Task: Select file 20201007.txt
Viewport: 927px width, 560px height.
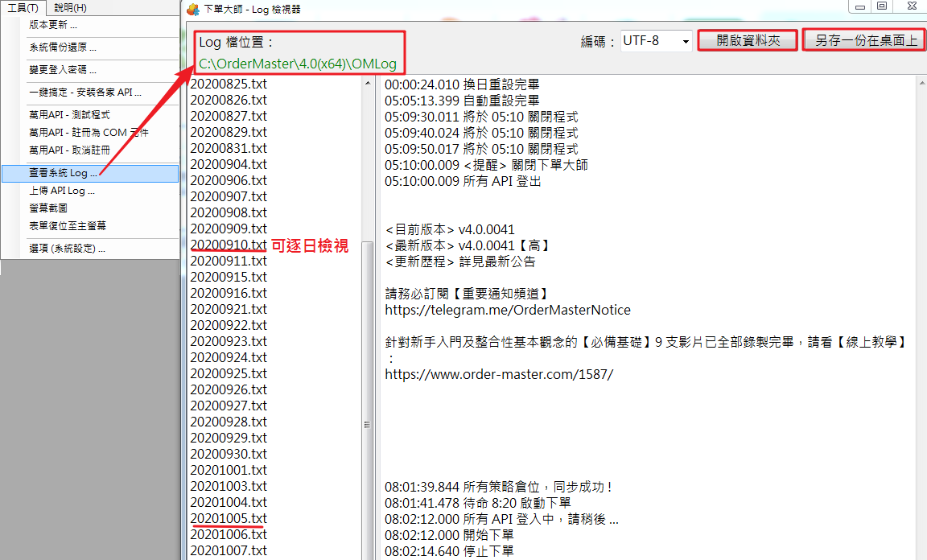Action: point(229,550)
